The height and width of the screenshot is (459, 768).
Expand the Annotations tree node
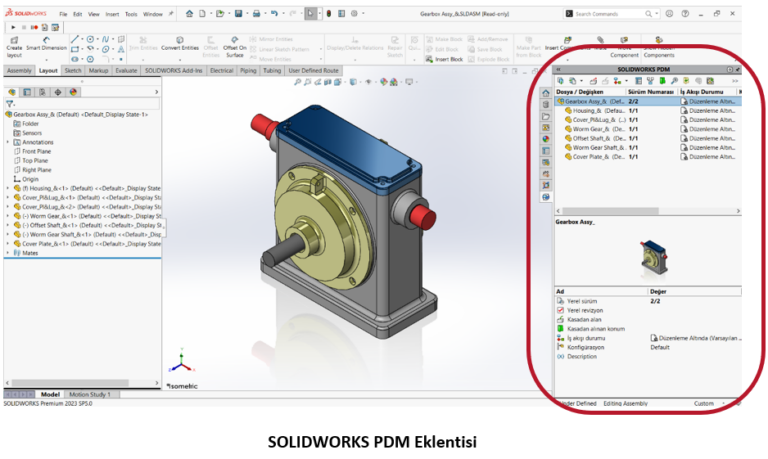8,142
